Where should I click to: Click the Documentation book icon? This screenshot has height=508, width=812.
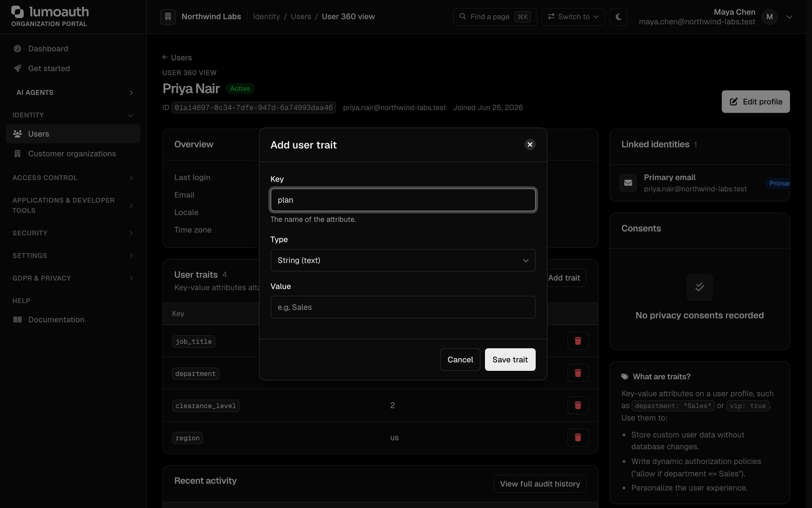[17, 319]
